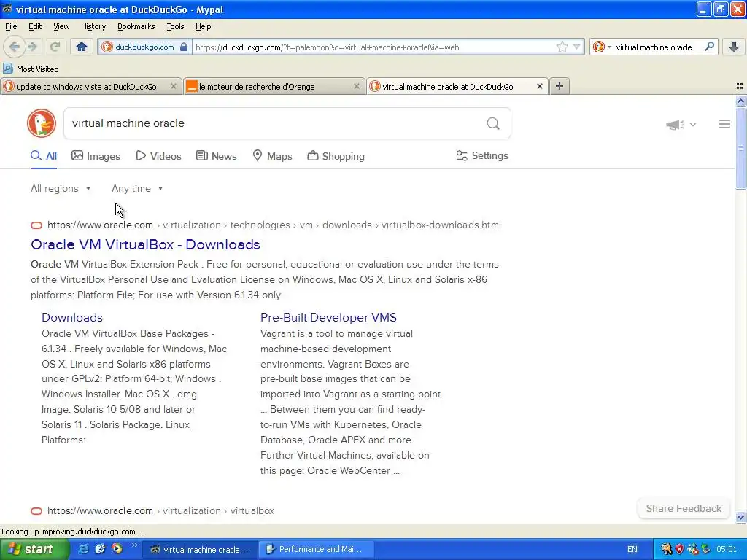The image size is (747, 560).
Task: Select the Images search category
Action: click(x=96, y=156)
